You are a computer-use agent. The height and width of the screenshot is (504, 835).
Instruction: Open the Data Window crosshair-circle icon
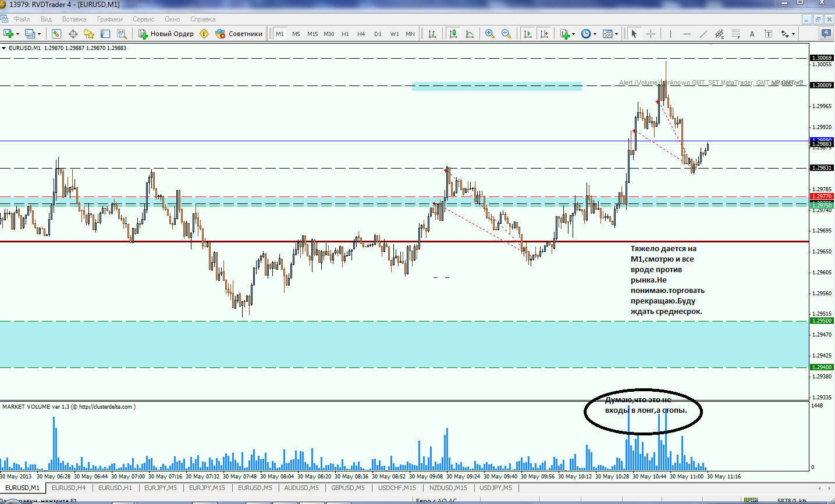click(73, 34)
